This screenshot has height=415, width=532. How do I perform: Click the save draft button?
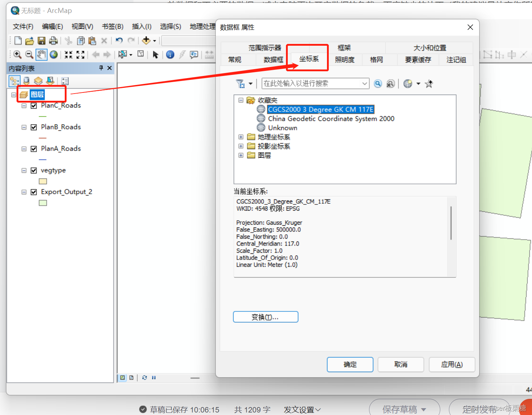pos(404,409)
